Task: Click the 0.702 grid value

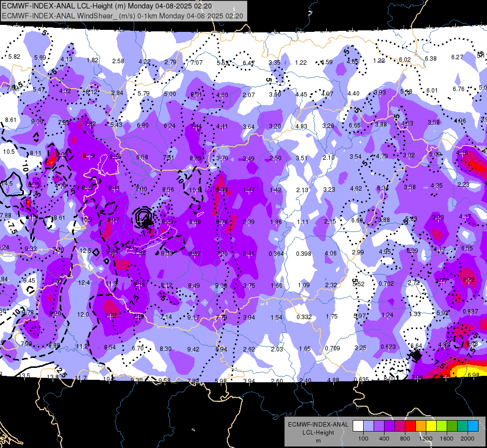Action: [386, 284]
